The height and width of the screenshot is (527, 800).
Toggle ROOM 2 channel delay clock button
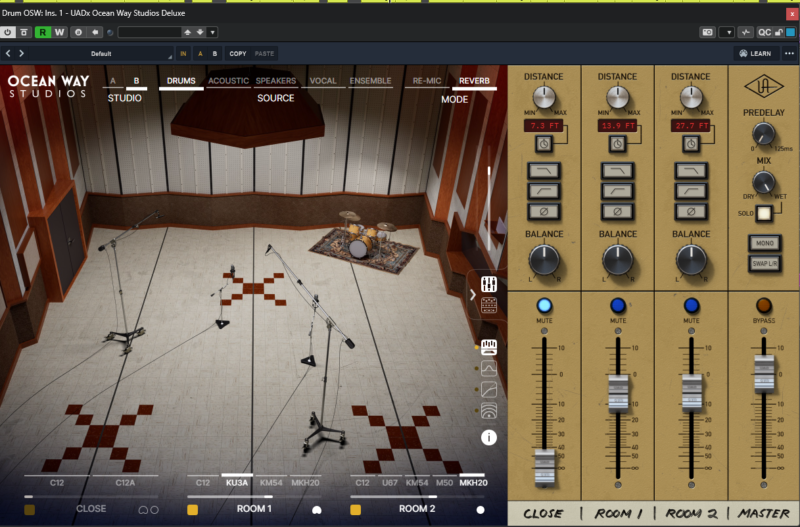tap(691, 144)
